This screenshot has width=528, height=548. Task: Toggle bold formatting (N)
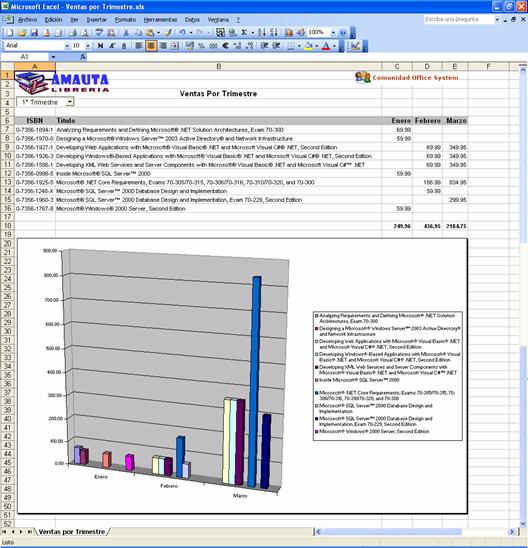(100, 46)
